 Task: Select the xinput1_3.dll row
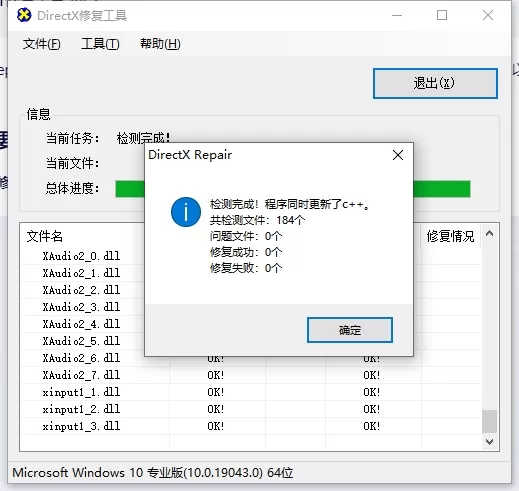coord(250,426)
